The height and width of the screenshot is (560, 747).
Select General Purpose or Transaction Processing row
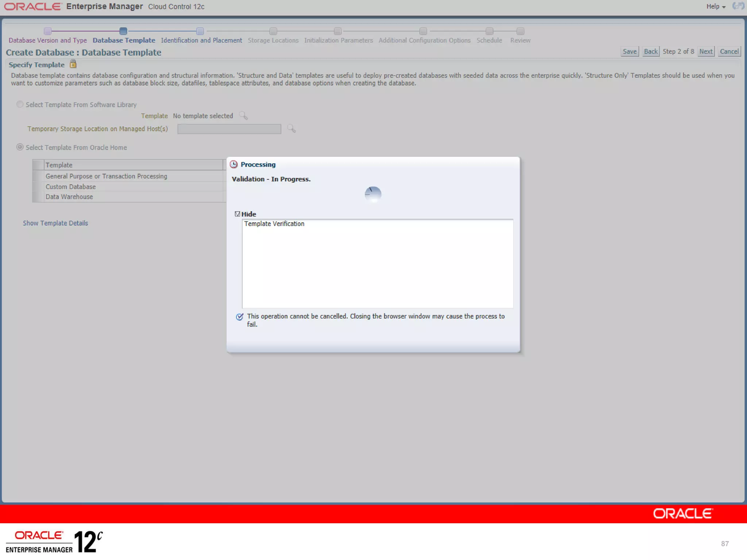click(x=106, y=176)
